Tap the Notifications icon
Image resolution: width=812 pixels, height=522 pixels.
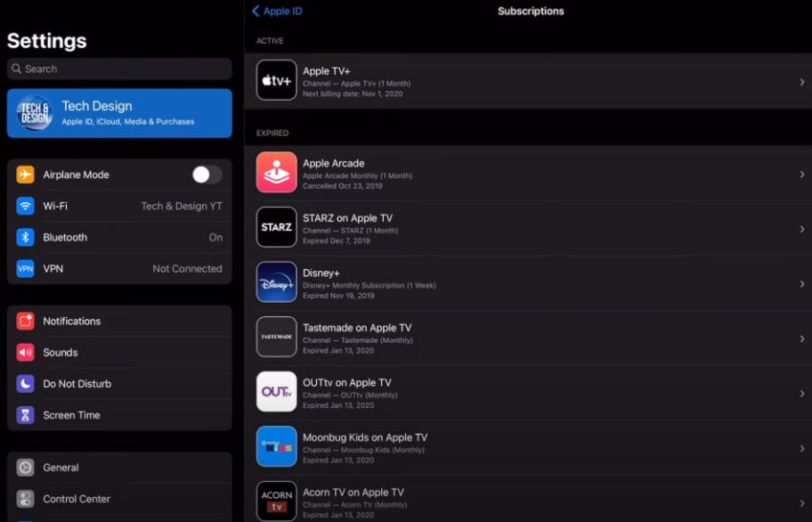(25, 321)
